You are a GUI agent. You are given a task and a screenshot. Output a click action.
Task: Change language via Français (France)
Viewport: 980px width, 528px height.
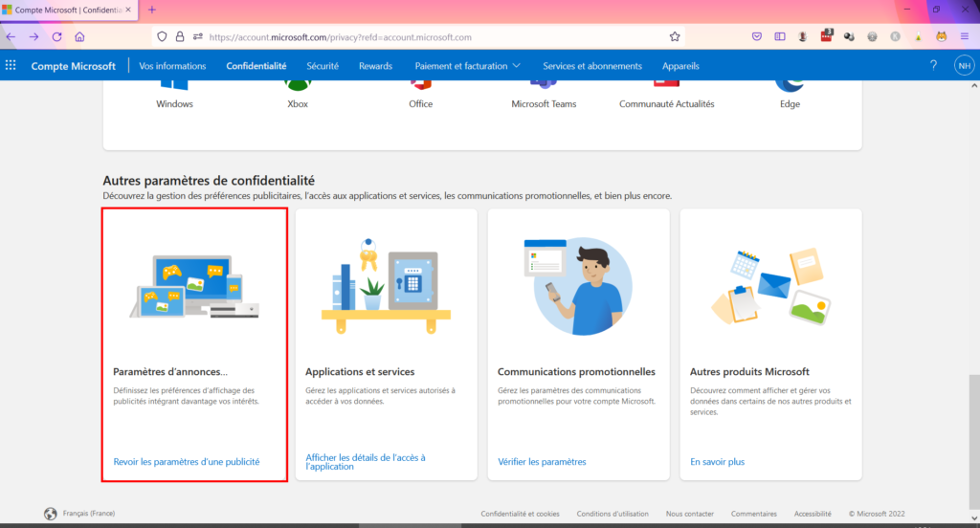pyautogui.click(x=89, y=513)
